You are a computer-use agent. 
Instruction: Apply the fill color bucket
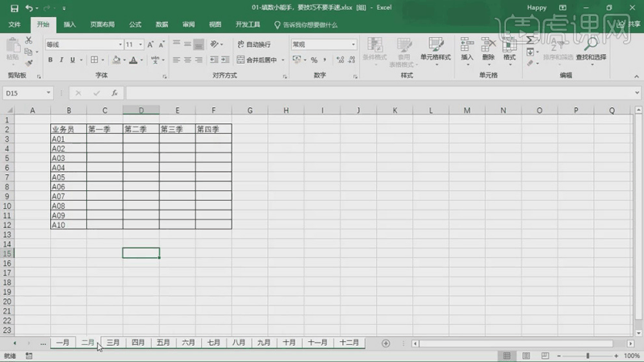coord(116,60)
